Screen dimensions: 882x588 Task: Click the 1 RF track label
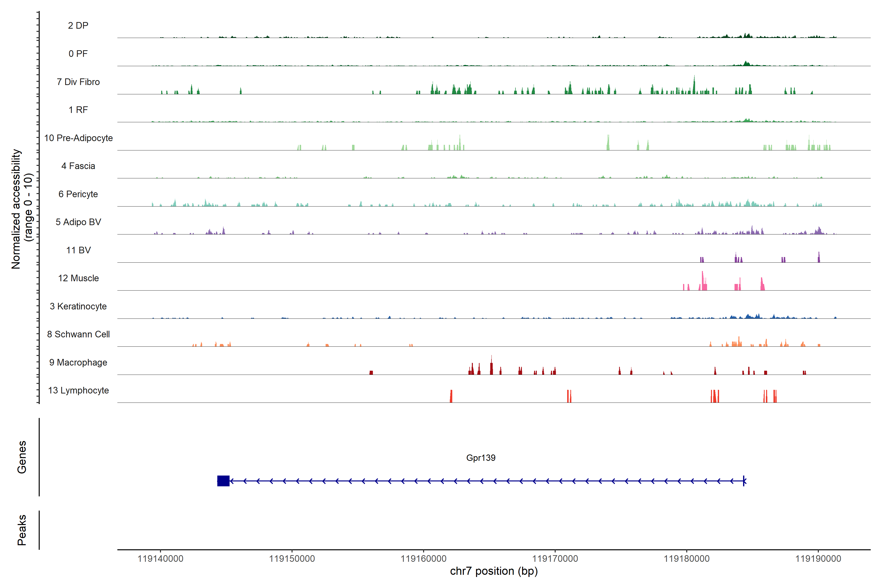(78, 110)
